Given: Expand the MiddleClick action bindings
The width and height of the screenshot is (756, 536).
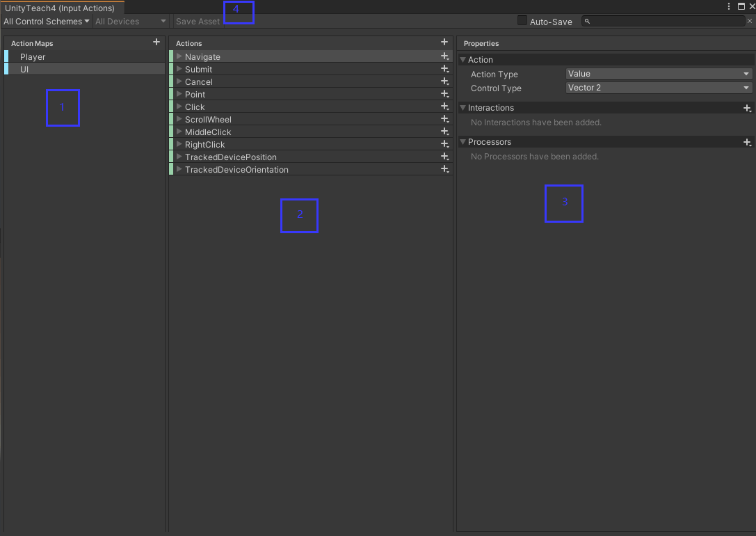Looking at the screenshot, I should point(179,132).
